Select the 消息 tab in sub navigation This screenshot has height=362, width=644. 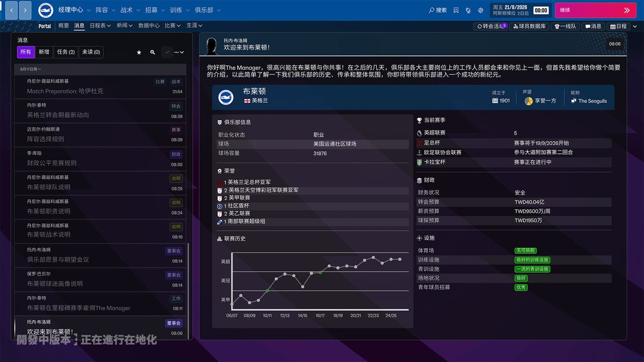coord(79,25)
